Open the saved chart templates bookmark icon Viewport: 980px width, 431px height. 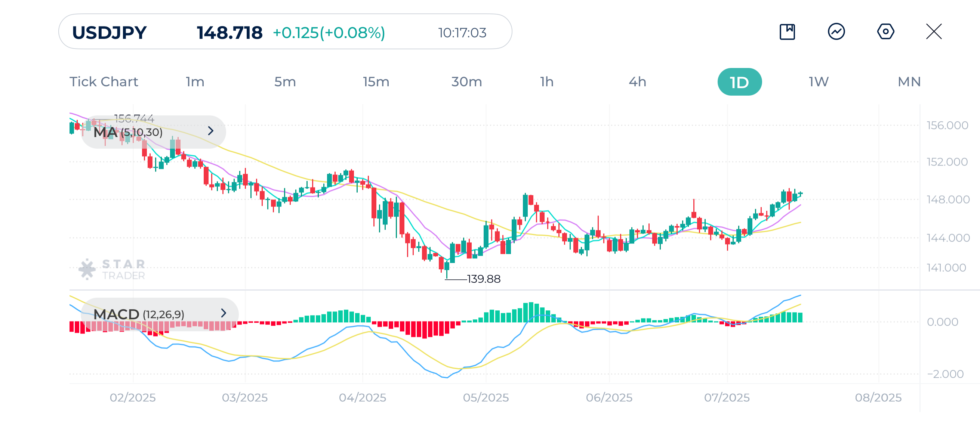[x=786, y=33]
